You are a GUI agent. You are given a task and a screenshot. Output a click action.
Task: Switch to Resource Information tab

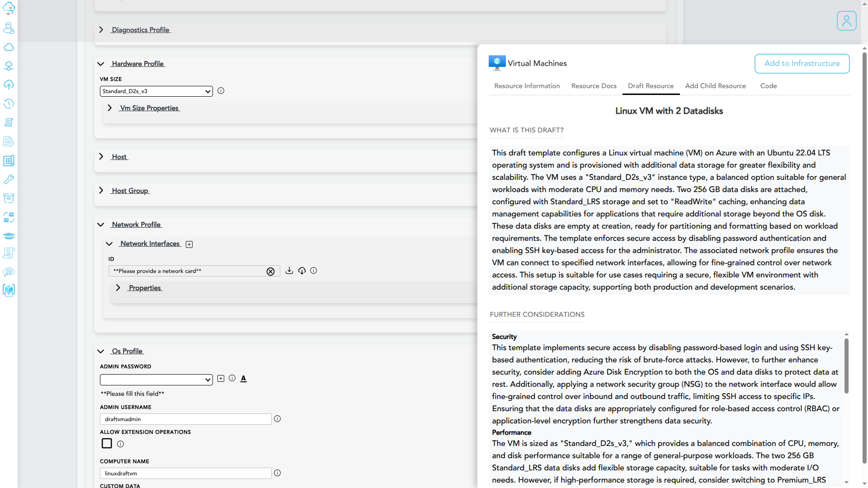[x=527, y=86]
